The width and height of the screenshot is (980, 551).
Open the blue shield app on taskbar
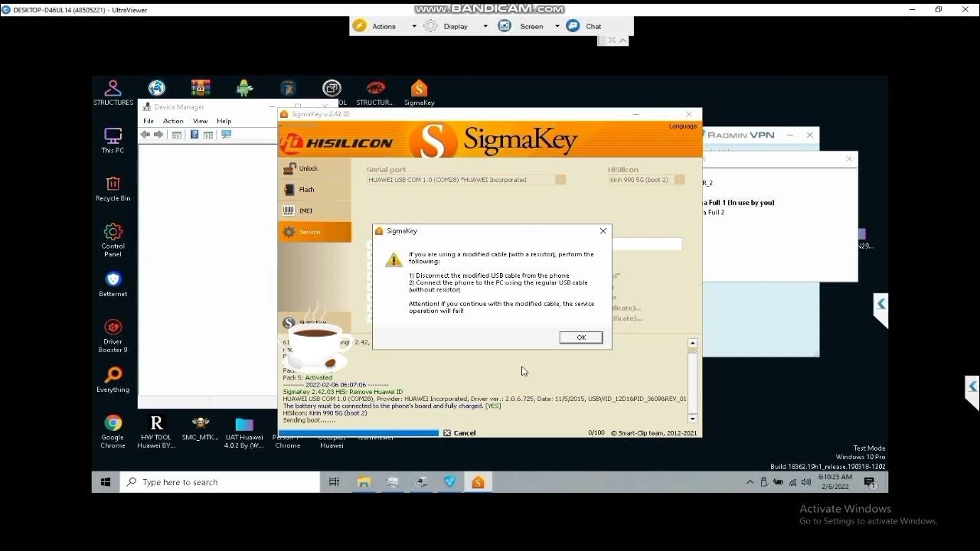(449, 482)
